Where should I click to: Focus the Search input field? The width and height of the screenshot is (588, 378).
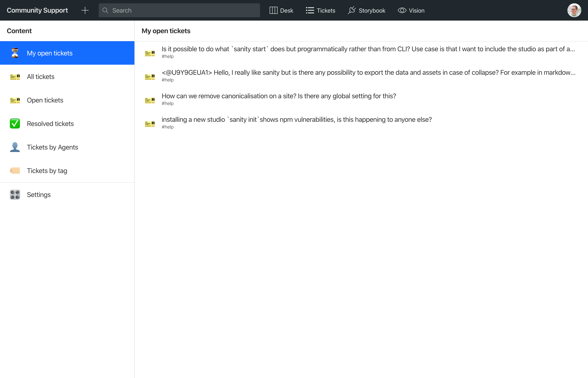[179, 10]
